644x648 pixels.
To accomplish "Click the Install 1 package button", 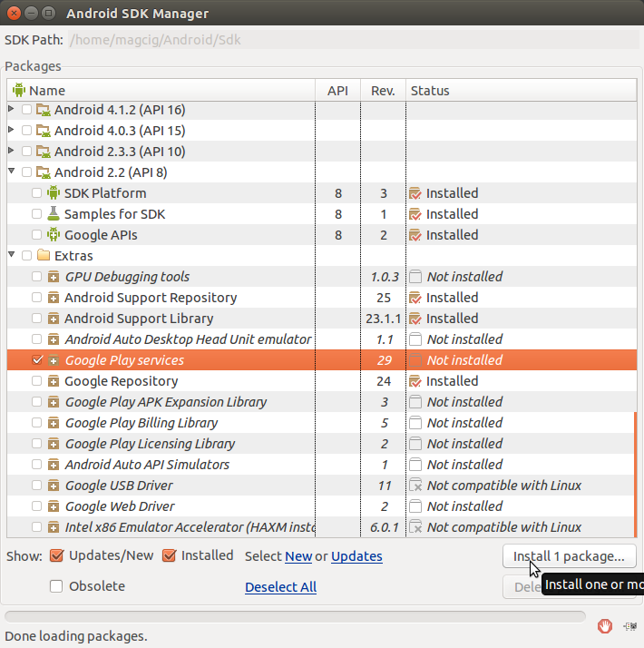I will click(570, 556).
